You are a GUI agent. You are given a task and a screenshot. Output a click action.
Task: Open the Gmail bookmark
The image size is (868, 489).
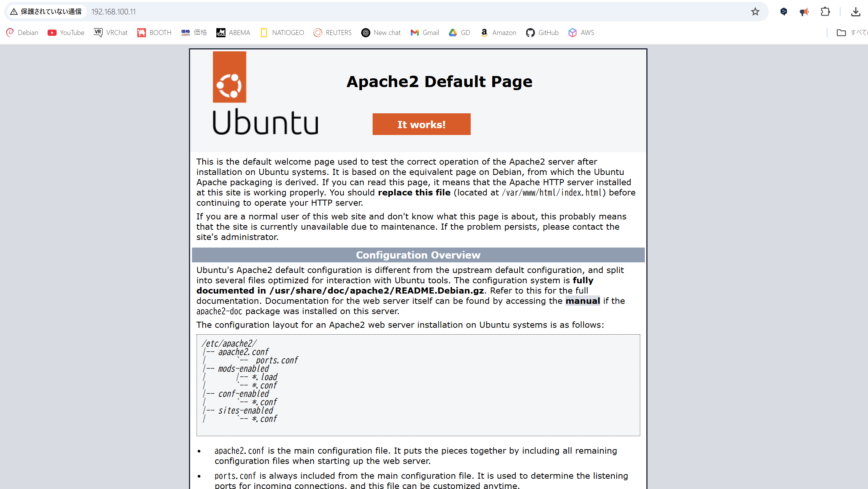pyautogui.click(x=425, y=33)
